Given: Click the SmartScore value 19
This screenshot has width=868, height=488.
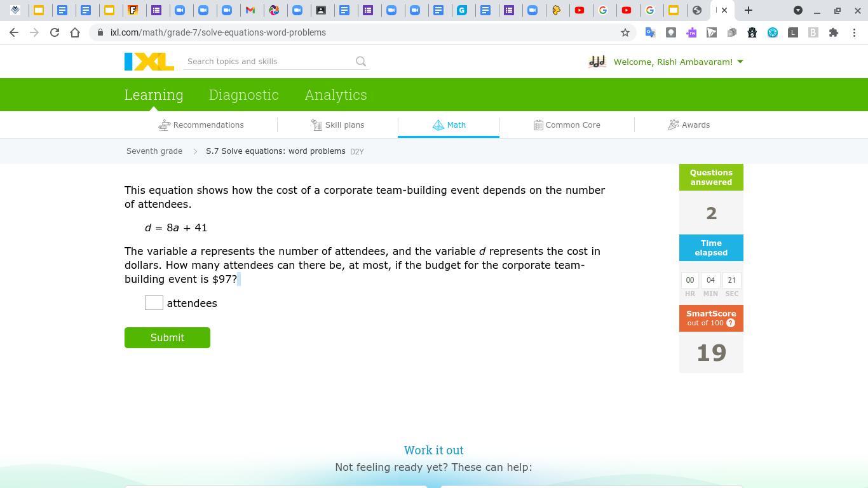Looking at the screenshot, I should tap(711, 353).
